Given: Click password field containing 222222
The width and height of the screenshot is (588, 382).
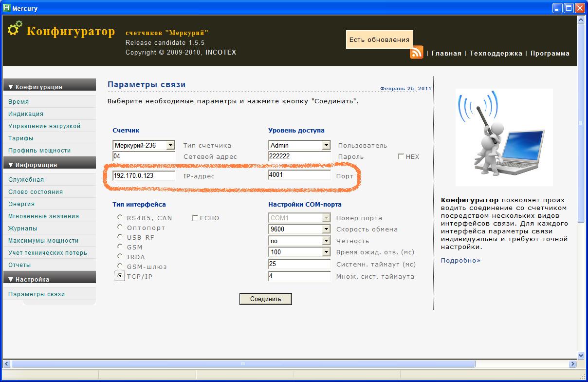Looking at the screenshot, I should (x=299, y=157).
